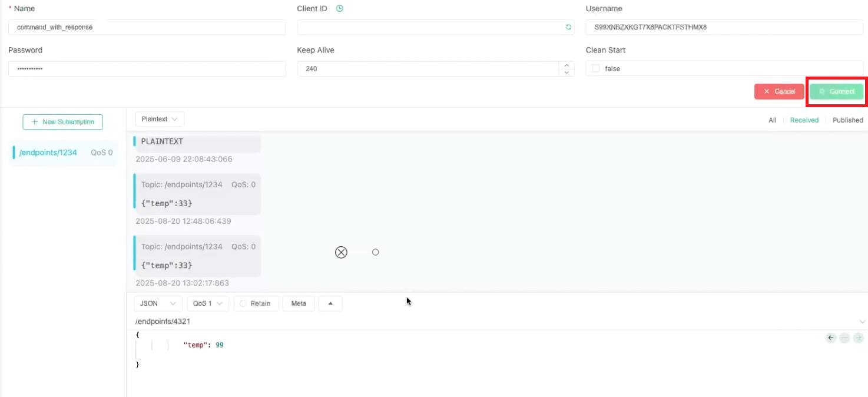Viewport: 868px width, 397px height.
Task: Switch to the Published messages tab
Action: [x=847, y=120]
